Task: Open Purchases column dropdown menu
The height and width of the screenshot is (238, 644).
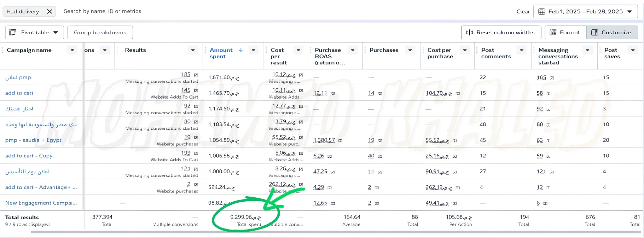Action: (x=410, y=50)
